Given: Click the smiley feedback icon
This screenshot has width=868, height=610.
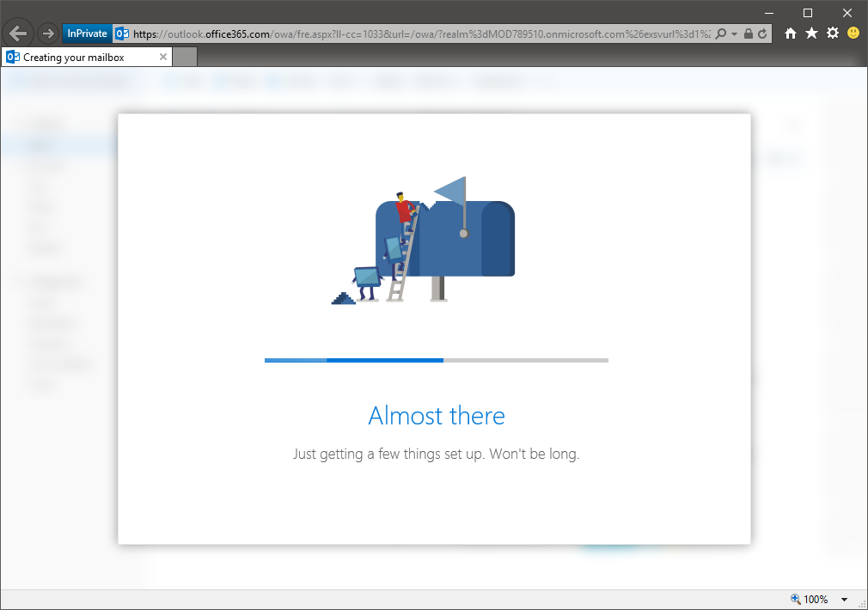Looking at the screenshot, I should click(853, 34).
